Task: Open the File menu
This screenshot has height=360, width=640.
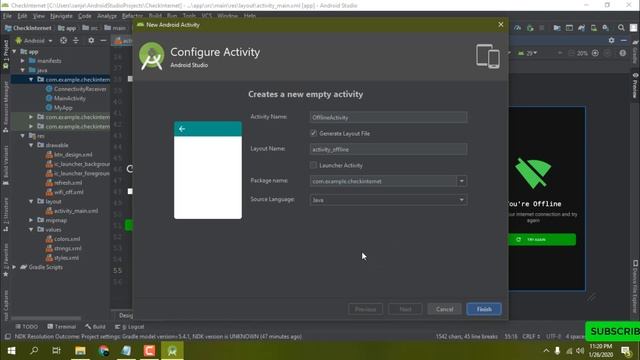Action: 7,16
